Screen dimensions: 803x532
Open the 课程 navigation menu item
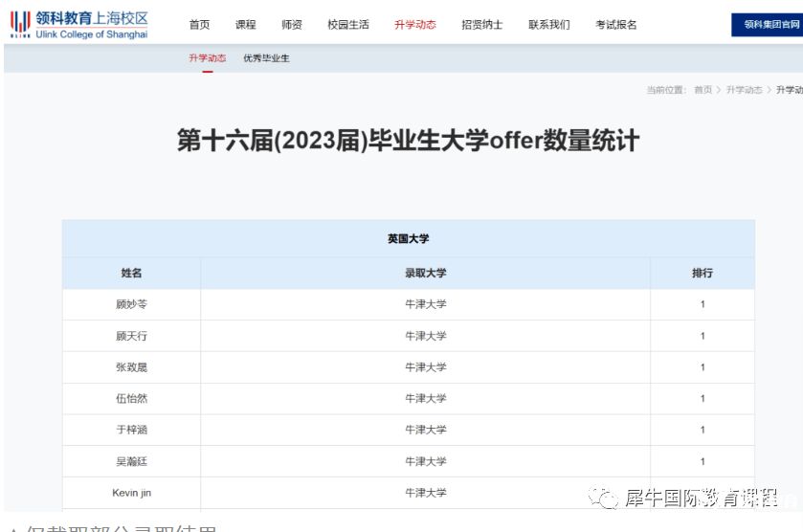246,25
